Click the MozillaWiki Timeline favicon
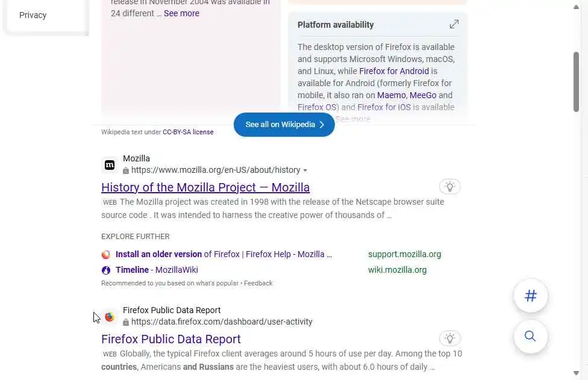The height and width of the screenshot is (380, 588). click(106, 270)
